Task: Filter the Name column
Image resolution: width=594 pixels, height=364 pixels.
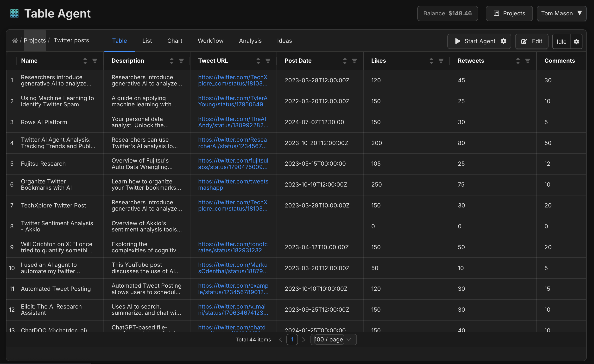Action: point(95,61)
